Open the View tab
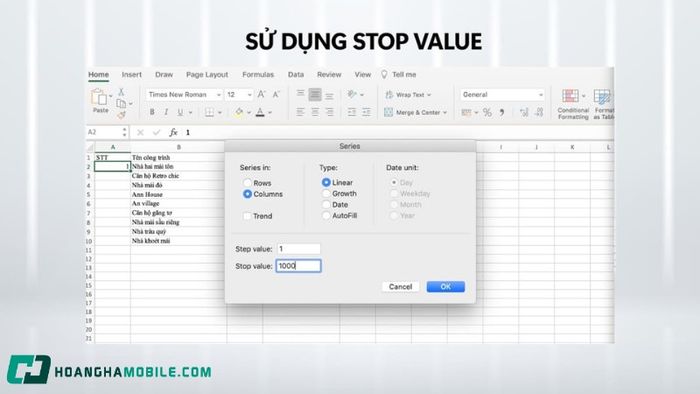 point(362,75)
